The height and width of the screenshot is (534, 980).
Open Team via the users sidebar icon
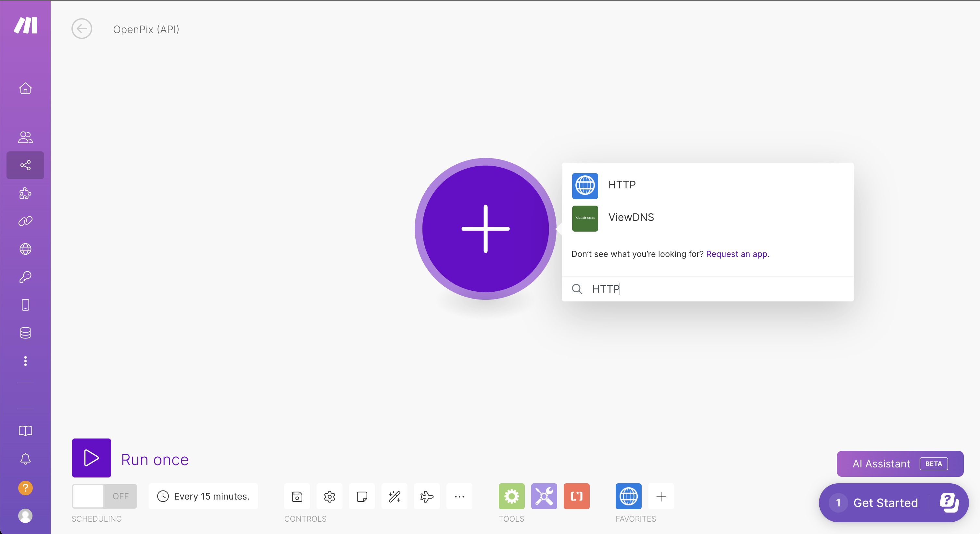click(25, 137)
